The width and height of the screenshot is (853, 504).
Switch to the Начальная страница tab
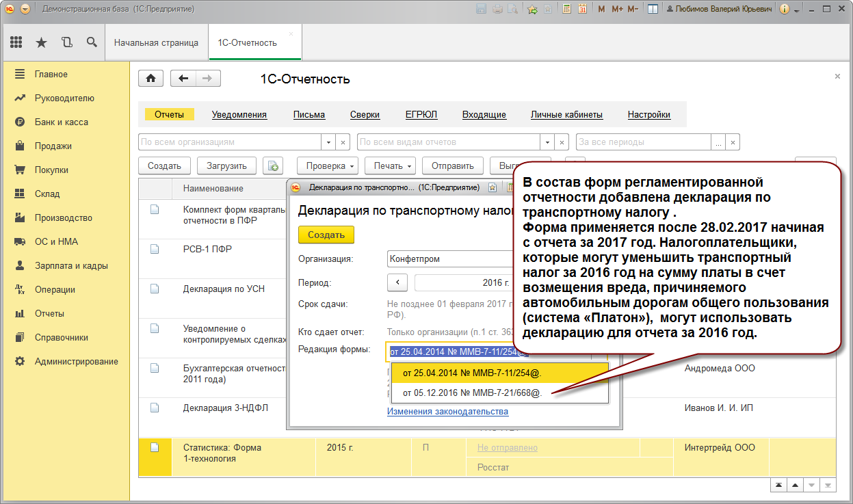point(156,42)
